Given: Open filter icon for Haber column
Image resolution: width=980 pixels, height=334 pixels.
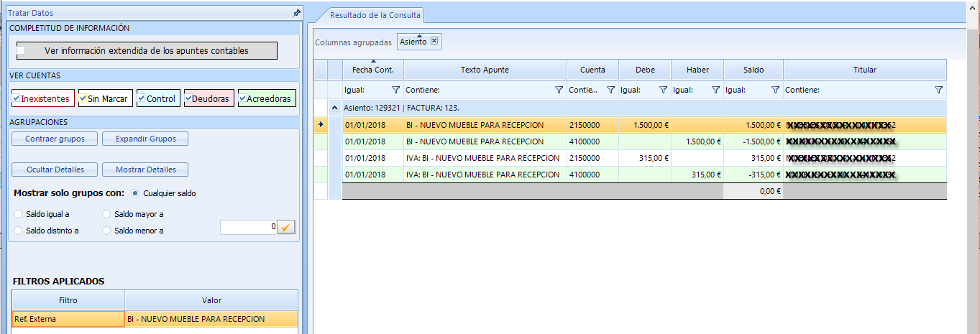Looking at the screenshot, I should coord(715,91).
